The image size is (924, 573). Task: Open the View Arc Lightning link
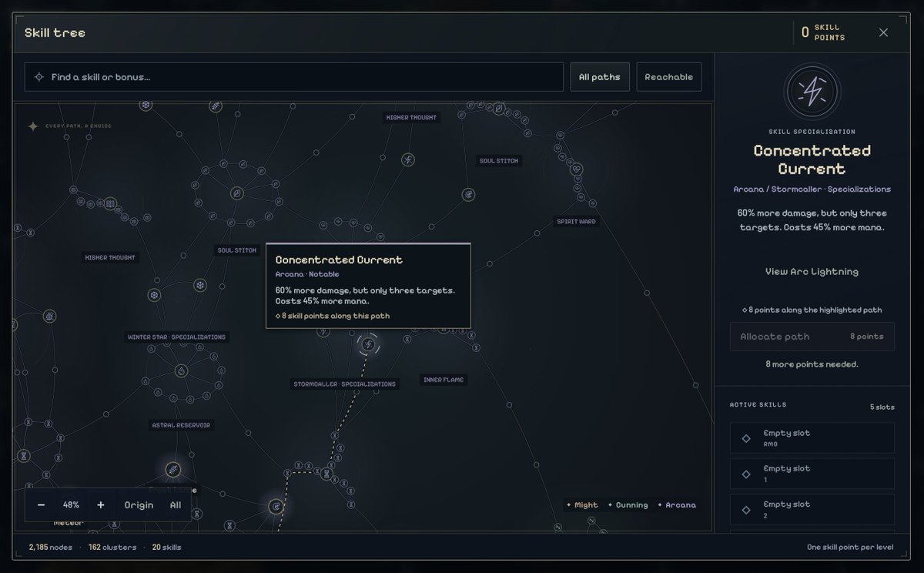[x=812, y=272]
